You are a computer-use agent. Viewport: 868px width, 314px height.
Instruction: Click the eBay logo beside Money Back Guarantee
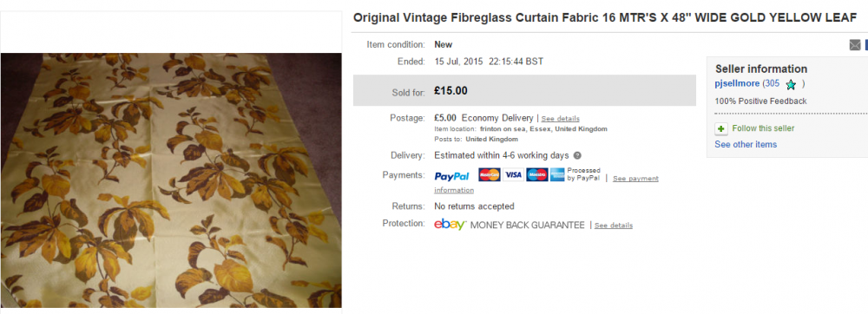click(x=450, y=225)
